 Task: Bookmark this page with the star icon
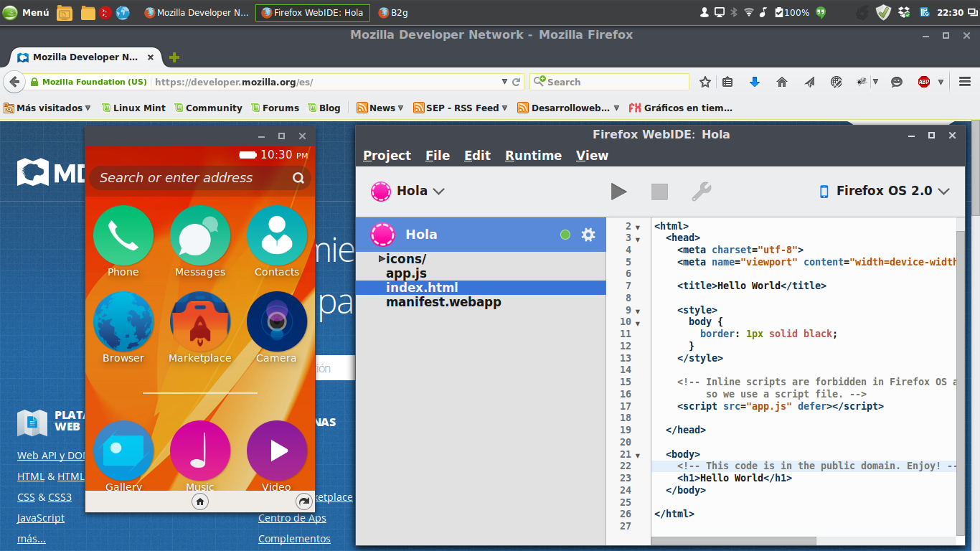705,82
